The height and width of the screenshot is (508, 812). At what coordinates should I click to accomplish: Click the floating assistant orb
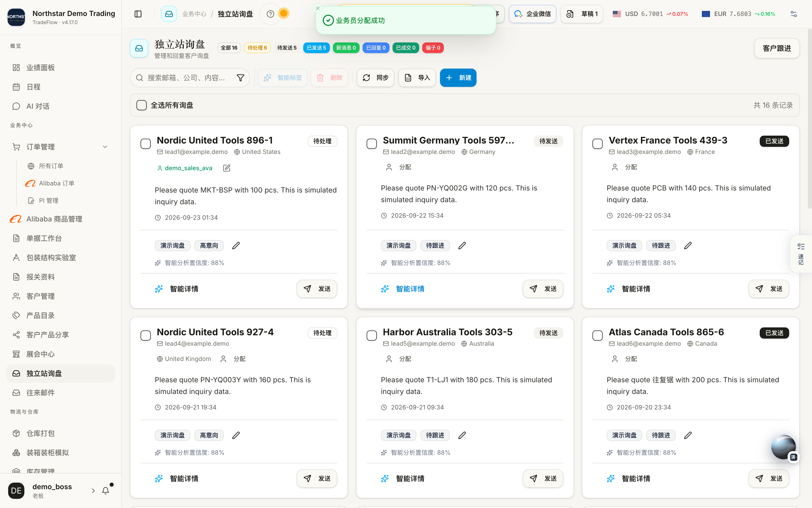784,447
